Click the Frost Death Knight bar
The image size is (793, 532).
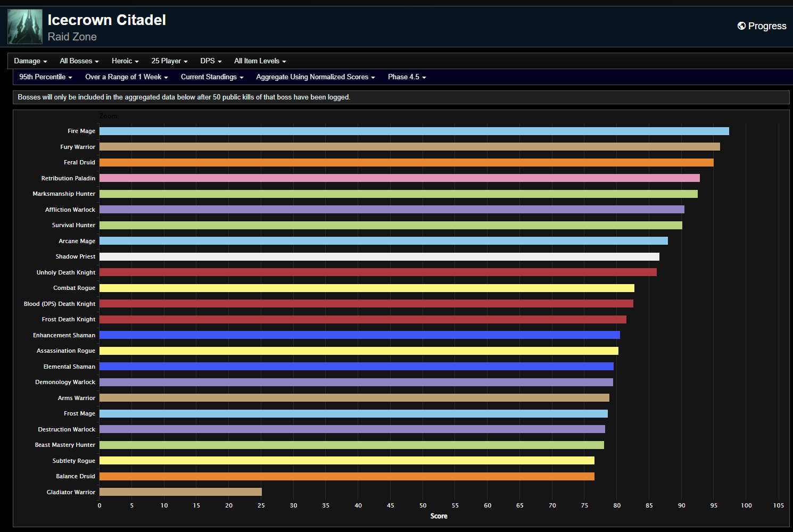coord(363,319)
